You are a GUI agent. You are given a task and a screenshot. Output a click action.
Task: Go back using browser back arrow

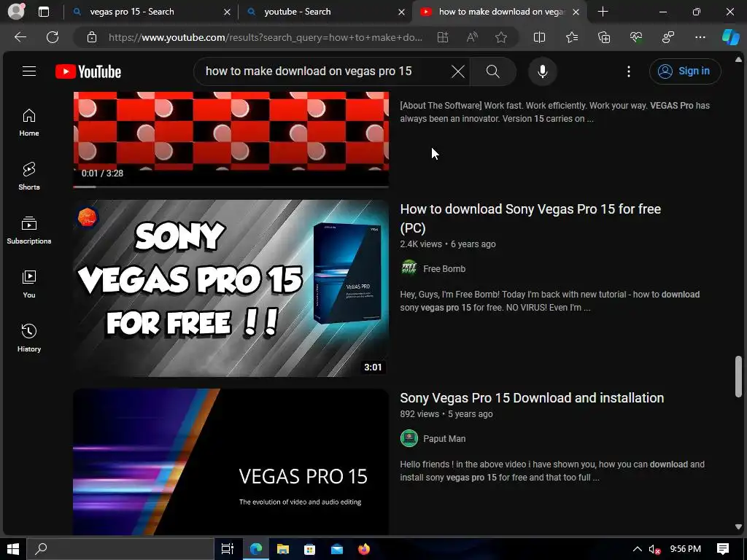[x=20, y=37]
